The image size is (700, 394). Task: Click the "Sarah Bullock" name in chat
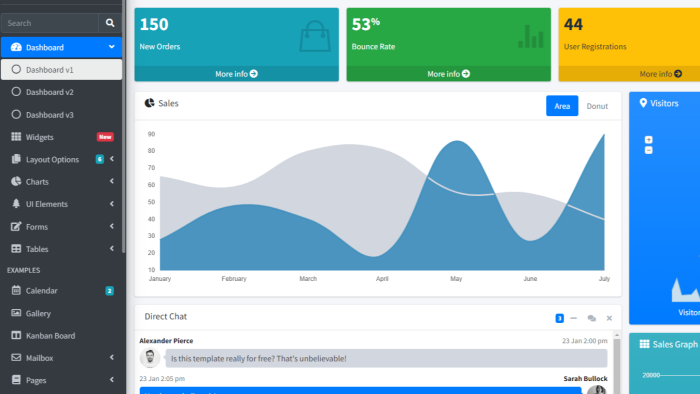pyautogui.click(x=585, y=378)
